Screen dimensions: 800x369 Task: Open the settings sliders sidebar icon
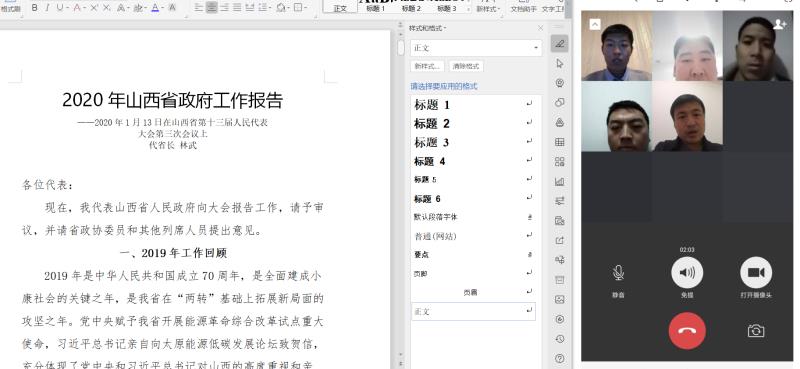click(x=560, y=201)
